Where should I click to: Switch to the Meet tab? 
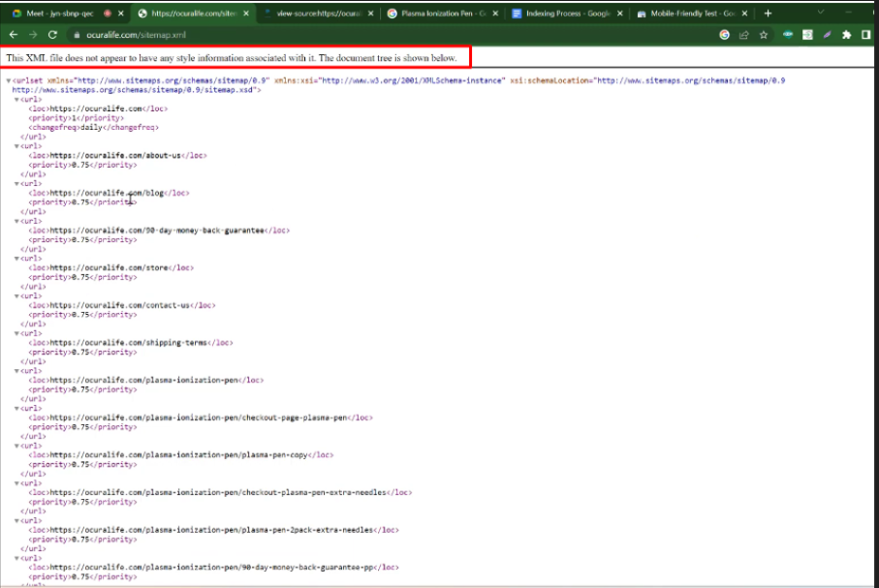click(x=60, y=13)
